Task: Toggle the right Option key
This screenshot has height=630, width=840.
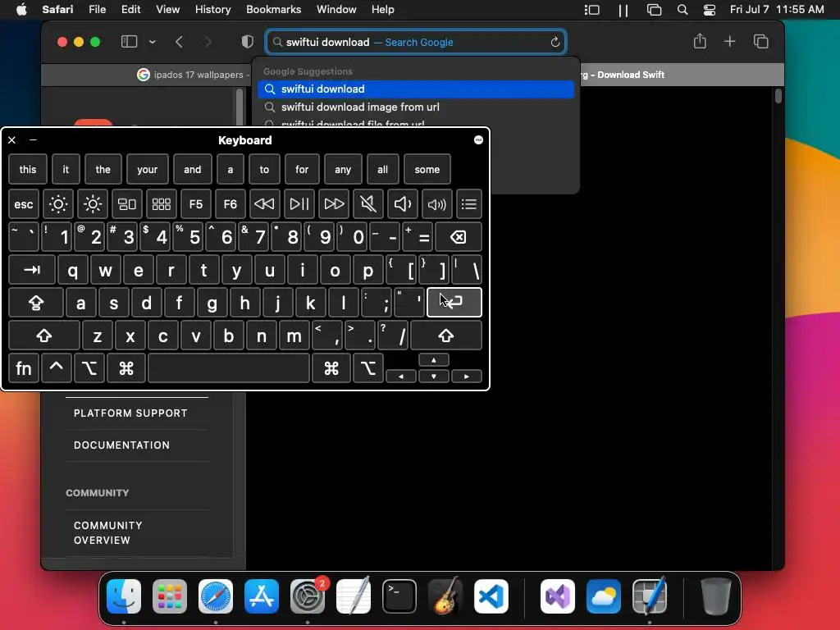Action: click(368, 368)
